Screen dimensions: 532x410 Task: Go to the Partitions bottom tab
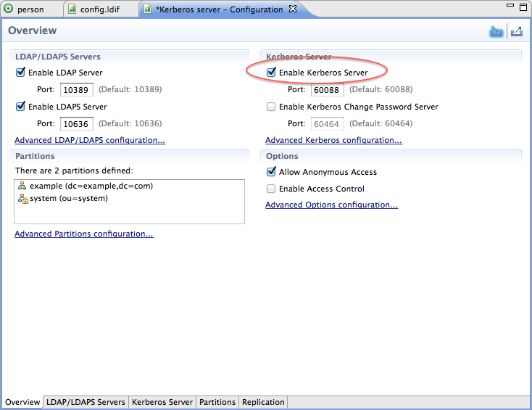217,402
